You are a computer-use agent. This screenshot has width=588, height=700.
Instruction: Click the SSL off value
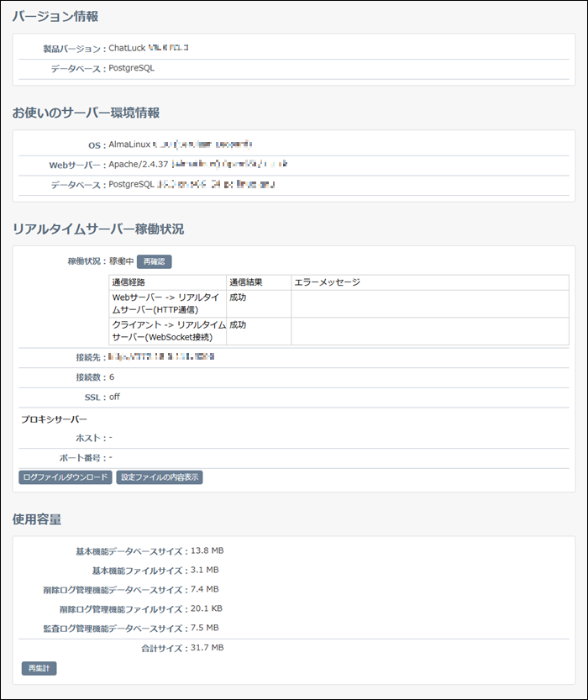coord(114,397)
